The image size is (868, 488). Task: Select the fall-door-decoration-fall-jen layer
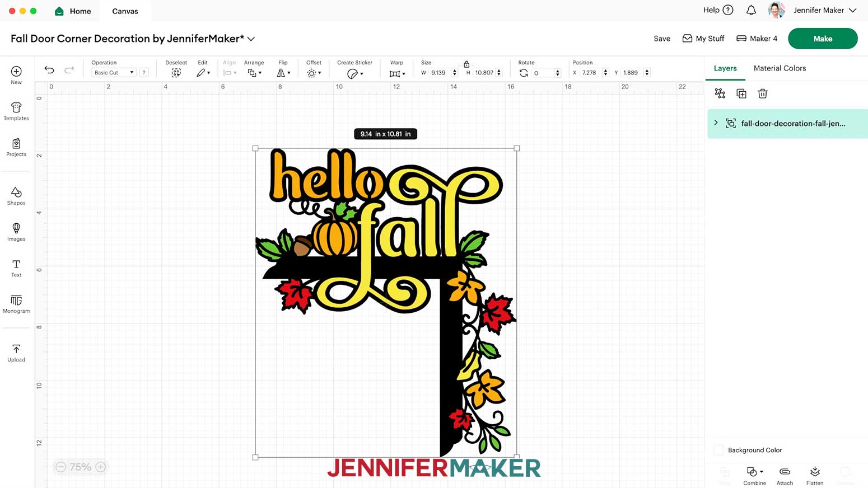click(x=788, y=123)
